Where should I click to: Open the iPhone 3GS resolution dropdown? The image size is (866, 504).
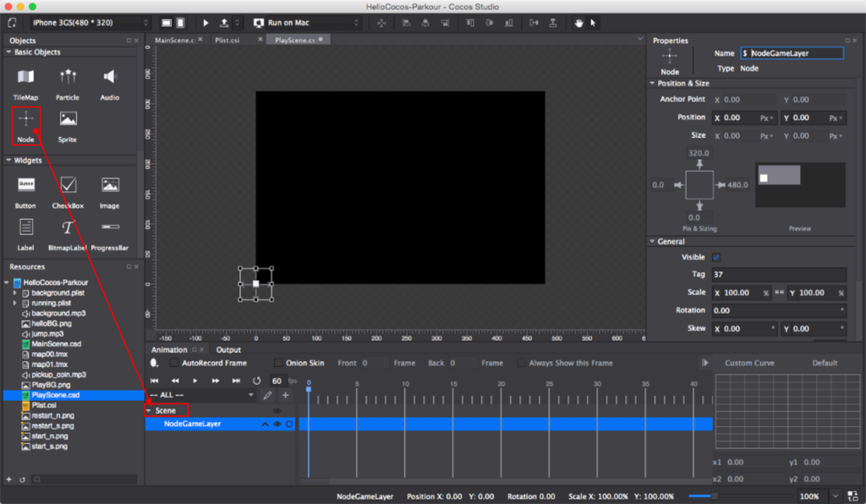click(x=90, y=23)
